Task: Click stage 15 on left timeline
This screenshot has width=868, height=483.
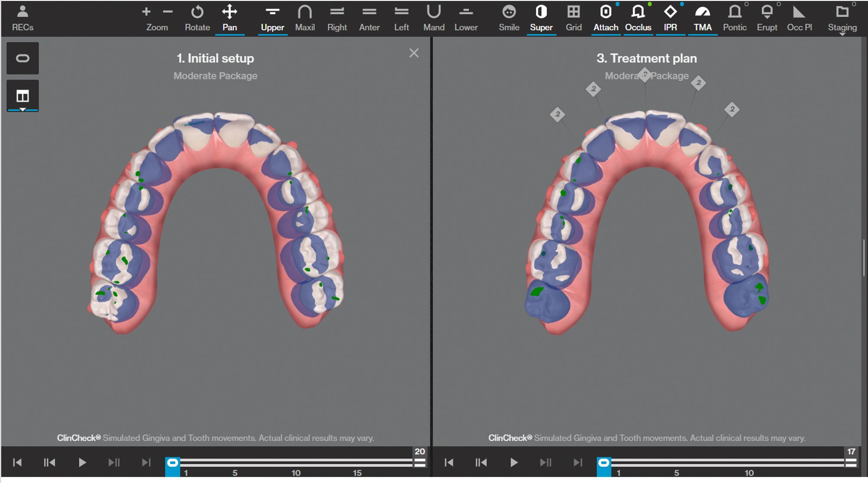Action: [x=357, y=473]
